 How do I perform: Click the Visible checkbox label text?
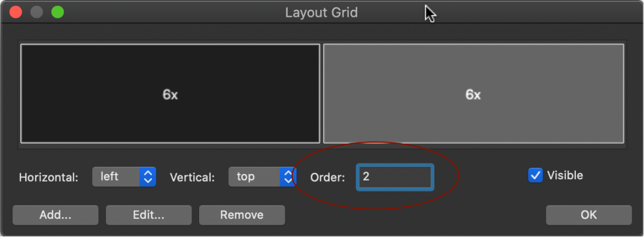click(565, 176)
